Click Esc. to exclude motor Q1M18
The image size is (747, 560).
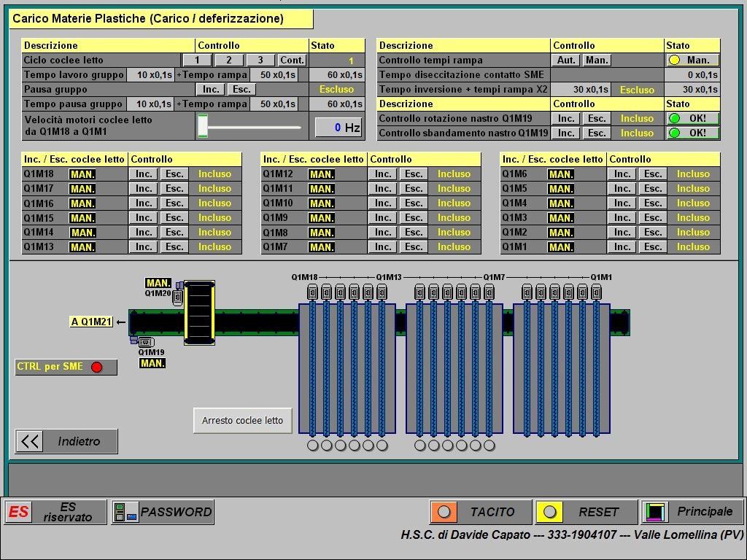tap(174, 174)
